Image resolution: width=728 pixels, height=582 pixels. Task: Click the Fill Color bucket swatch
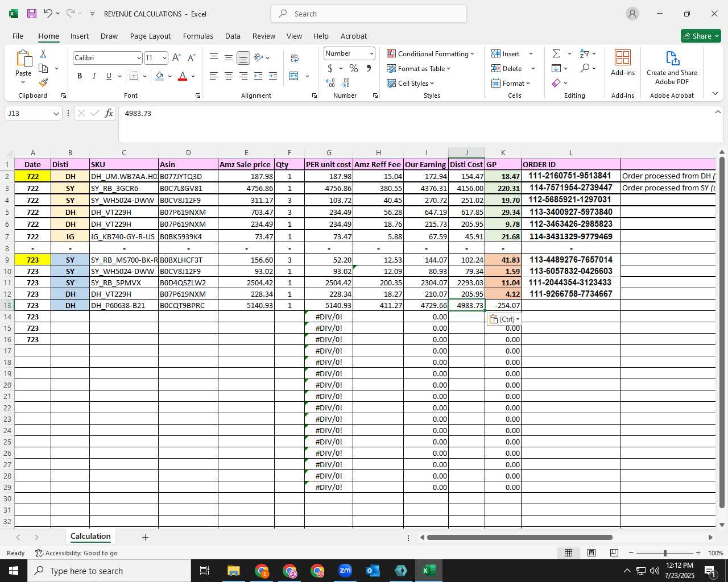coord(160,76)
